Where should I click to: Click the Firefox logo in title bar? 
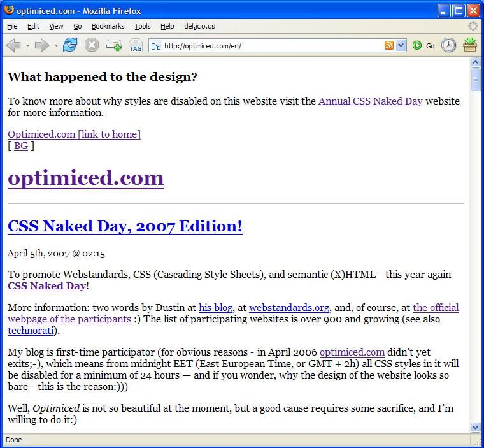pos(9,10)
